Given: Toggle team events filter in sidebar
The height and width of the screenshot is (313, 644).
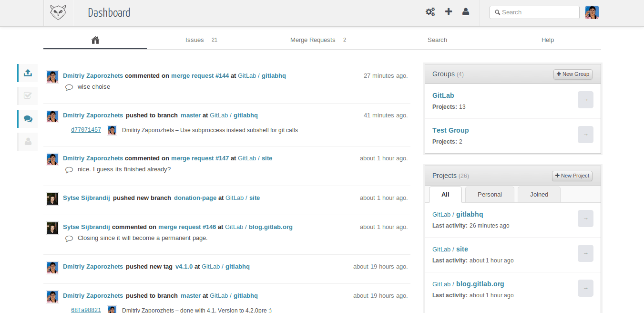Looking at the screenshot, I should click(x=28, y=142).
